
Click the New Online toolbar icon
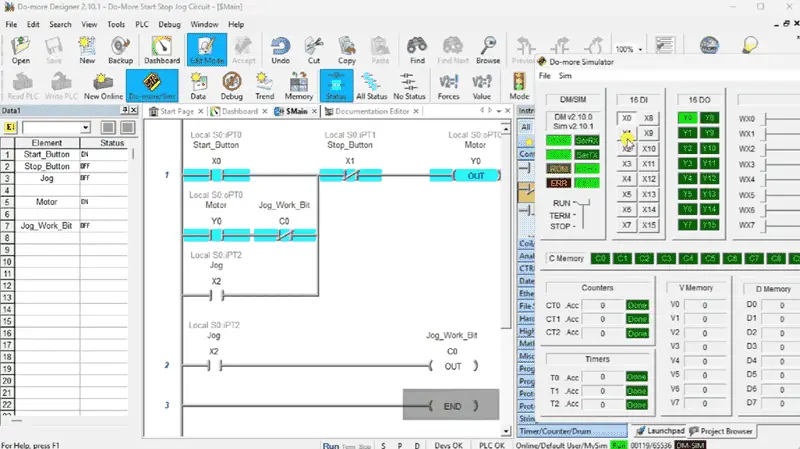tap(103, 86)
